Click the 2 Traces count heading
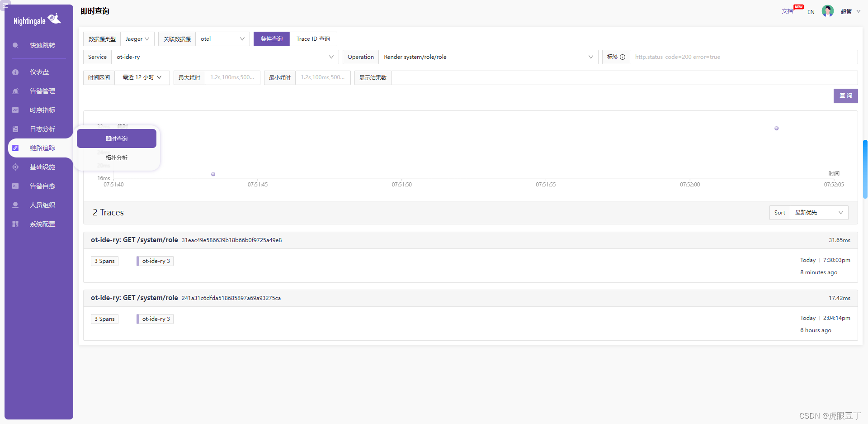 tap(108, 213)
